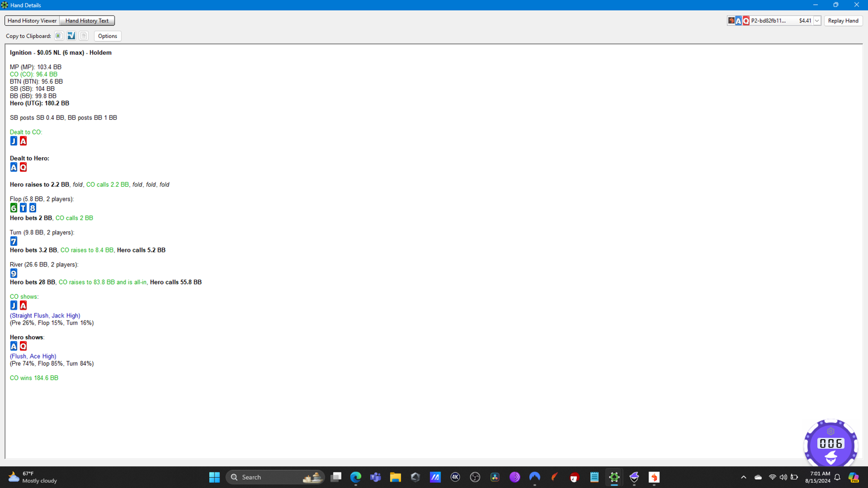
Task: Open Microsoft Edge from the taskbar
Action: [356, 477]
